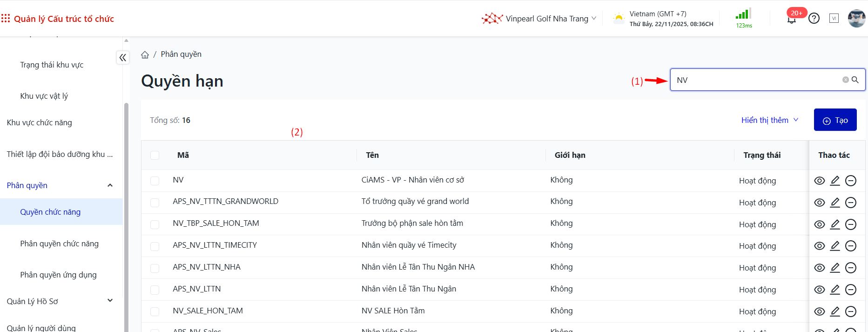The image size is (868, 332).
Task: Open the app grid menu icon
Action: [6, 19]
